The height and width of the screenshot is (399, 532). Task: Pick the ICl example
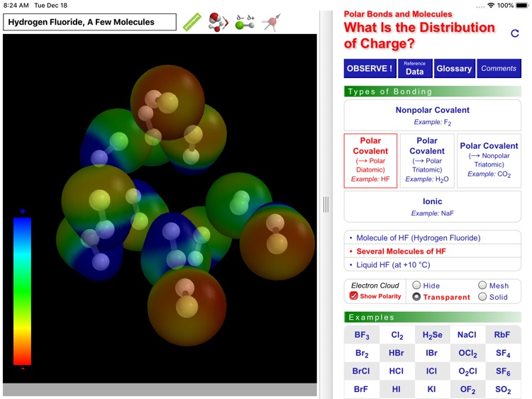pyautogui.click(x=431, y=371)
